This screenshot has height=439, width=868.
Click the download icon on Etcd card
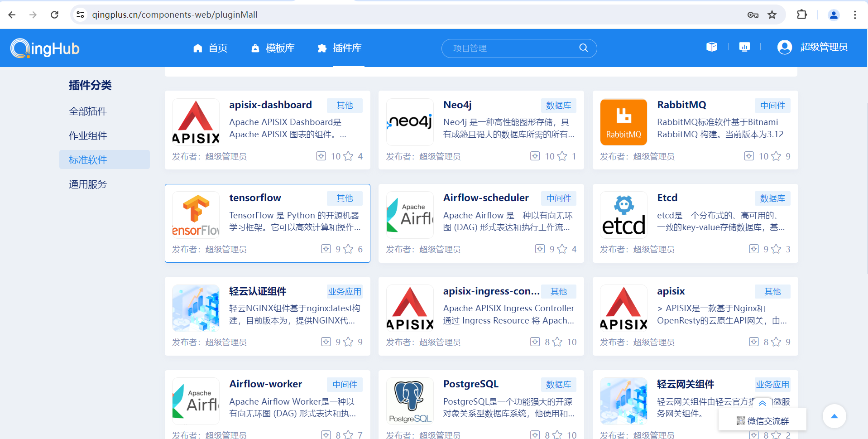tap(754, 249)
